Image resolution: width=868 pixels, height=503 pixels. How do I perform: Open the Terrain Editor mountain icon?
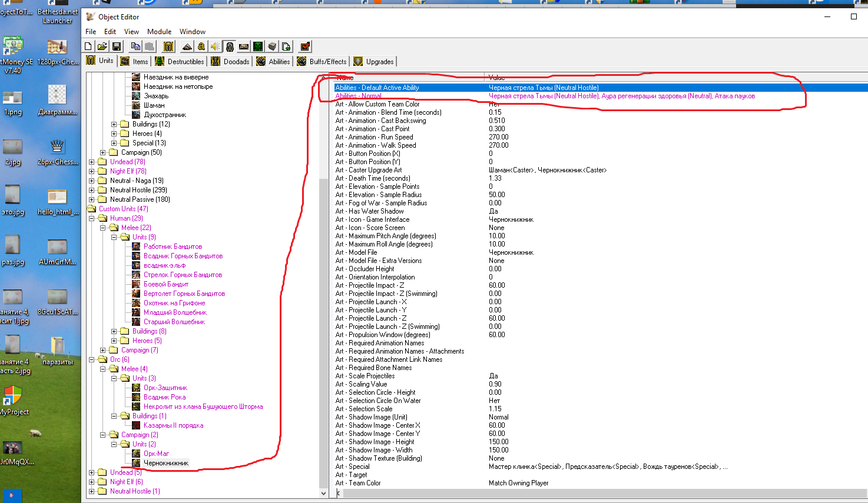click(187, 46)
